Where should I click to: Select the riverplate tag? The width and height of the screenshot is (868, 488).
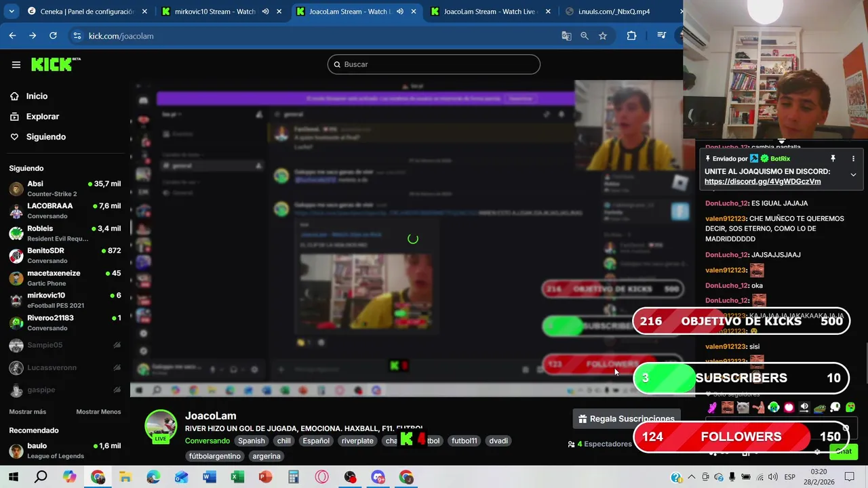(x=357, y=441)
